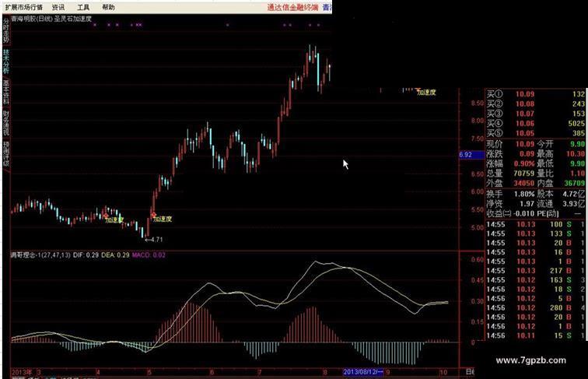
Task: Click the 总量 value 70759
Action: 523,173
